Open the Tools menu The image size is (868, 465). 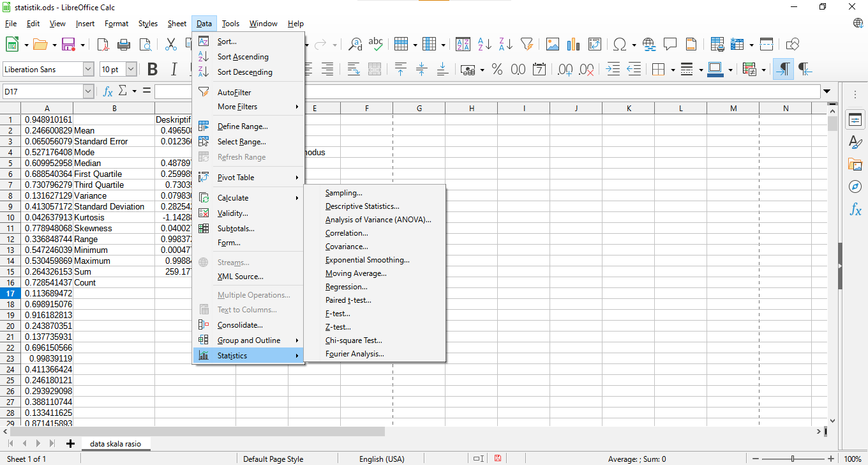pyautogui.click(x=230, y=23)
